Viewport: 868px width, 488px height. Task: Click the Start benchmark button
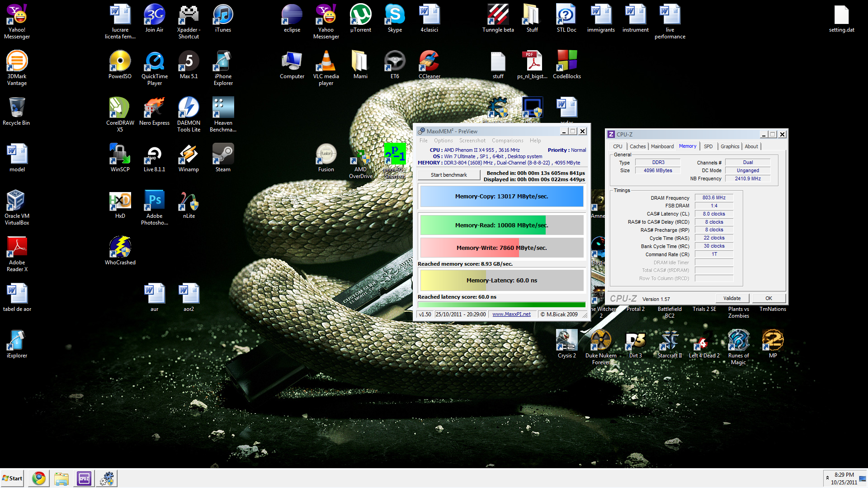click(x=448, y=175)
